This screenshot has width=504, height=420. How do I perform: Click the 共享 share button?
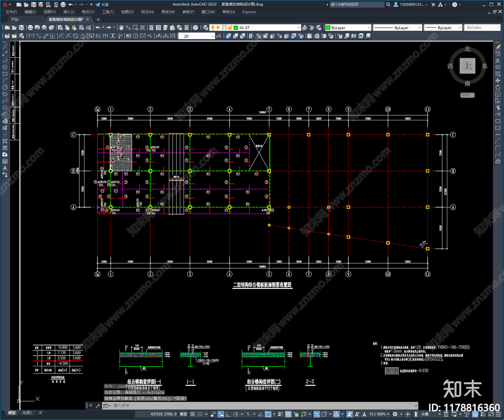[x=102, y=4]
